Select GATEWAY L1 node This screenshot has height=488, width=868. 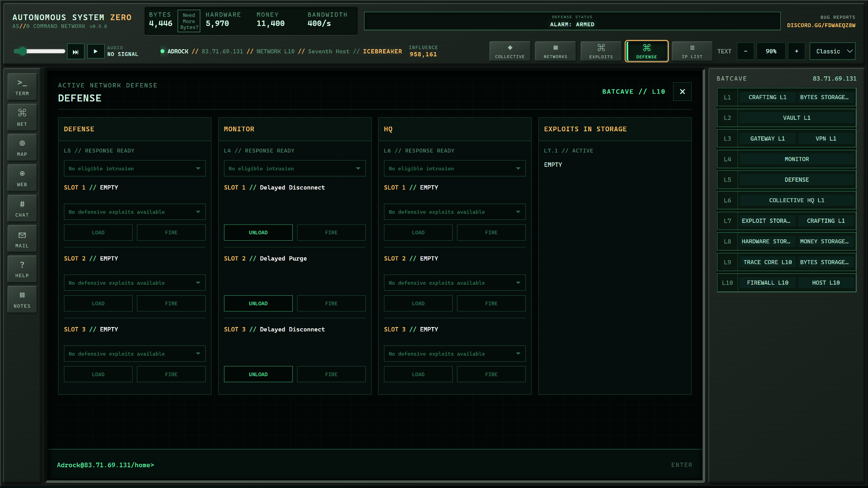tap(768, 139)
